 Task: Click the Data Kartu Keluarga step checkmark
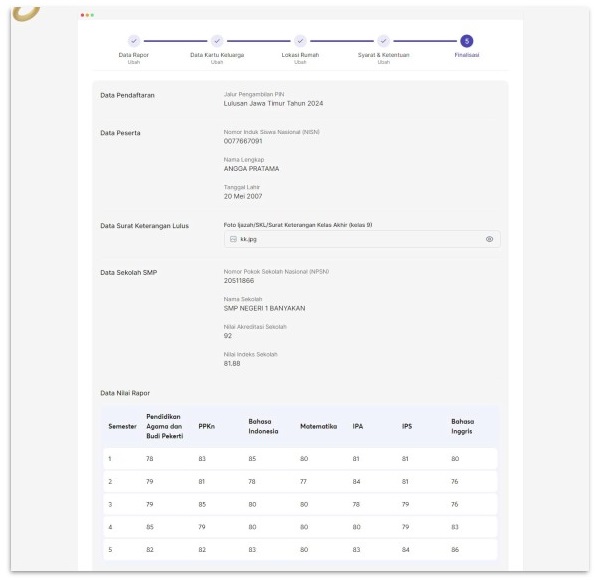(x=217, y=41)
